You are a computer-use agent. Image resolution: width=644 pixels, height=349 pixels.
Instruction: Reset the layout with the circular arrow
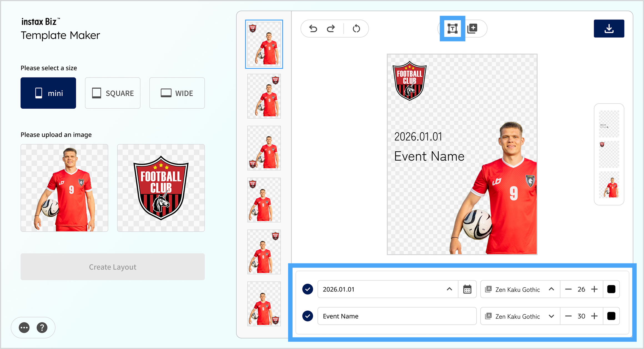356,28
